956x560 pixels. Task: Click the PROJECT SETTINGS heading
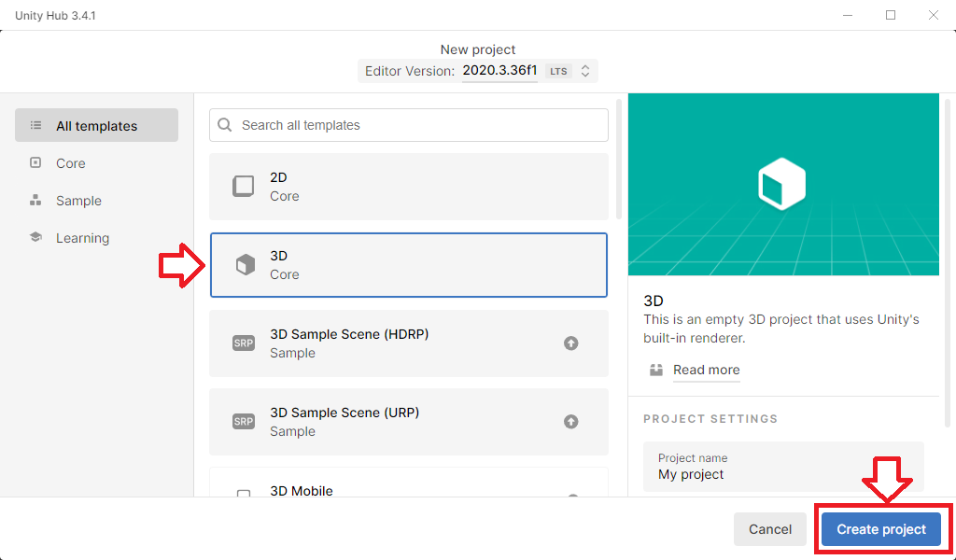[x=710, y=419]
